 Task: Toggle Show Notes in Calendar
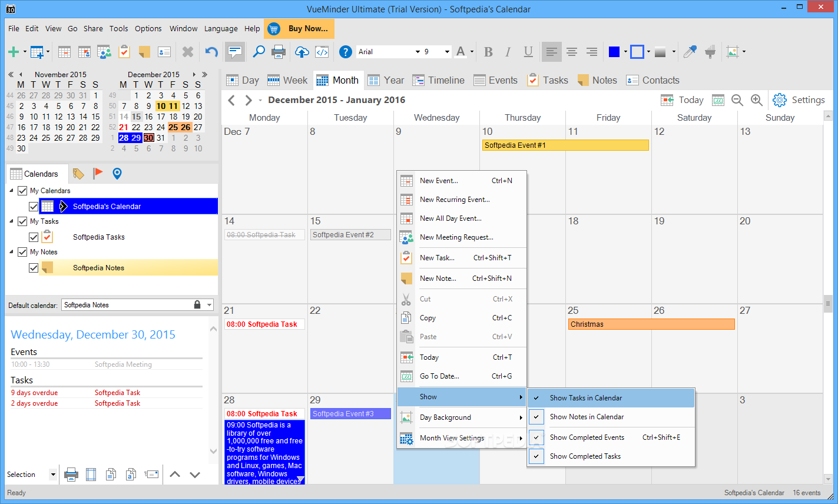point(611,417)
